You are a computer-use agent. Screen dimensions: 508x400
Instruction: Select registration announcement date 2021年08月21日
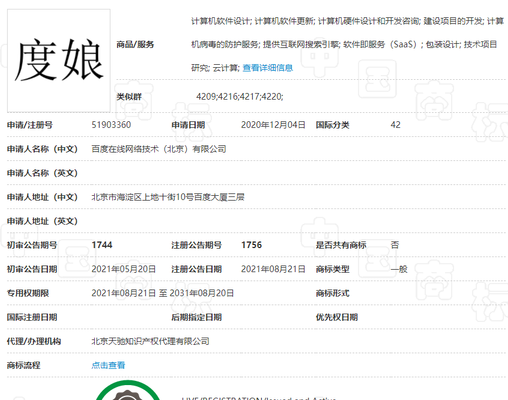[273, 269]
